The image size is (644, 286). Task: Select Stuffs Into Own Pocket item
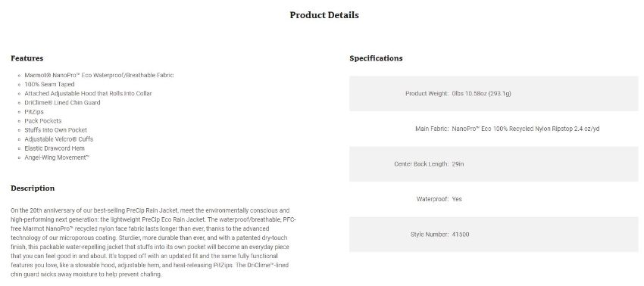pos(55,129)
